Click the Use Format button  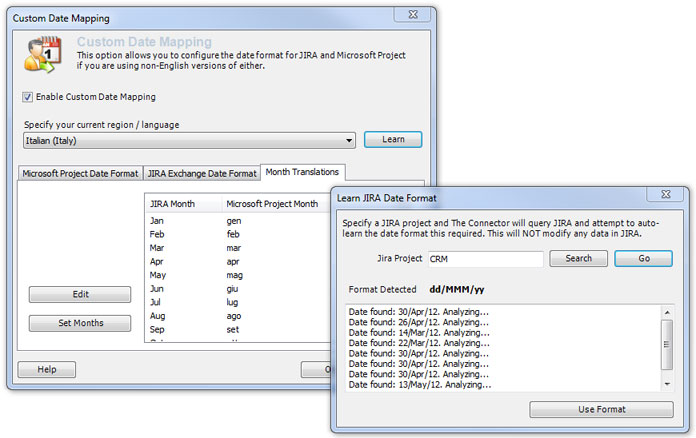coord(601,409)
